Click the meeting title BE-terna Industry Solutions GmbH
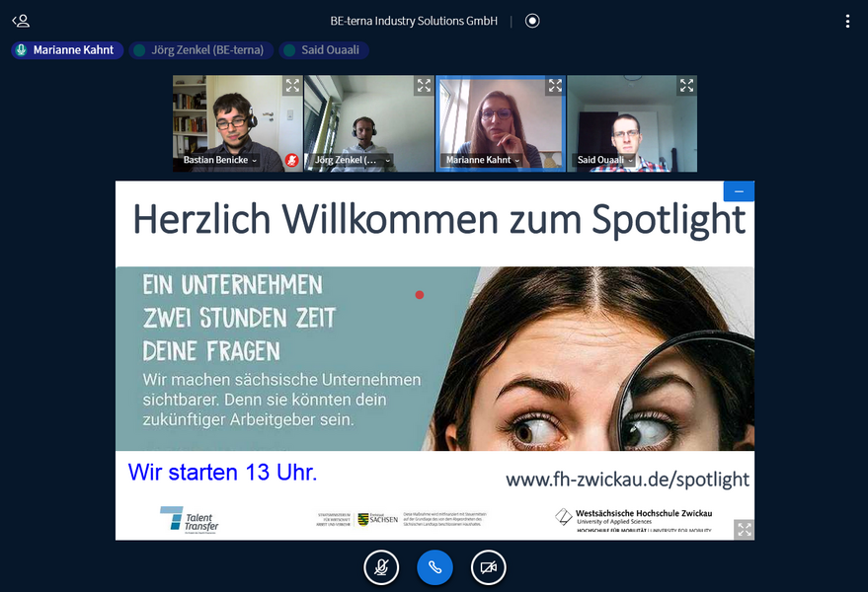This screenshot has height=592, width=868. [x=414, y=21]
